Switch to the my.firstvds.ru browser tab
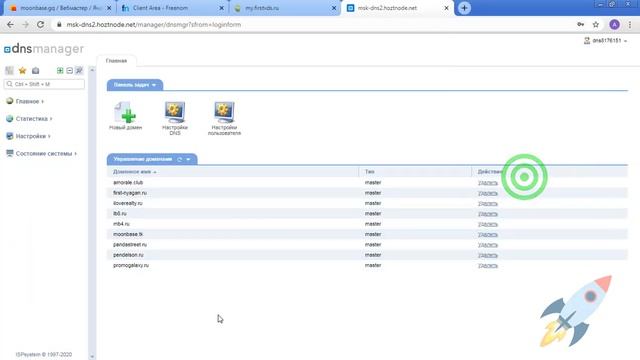Image resolution: width=640 pixels, height=360 pixels. (x=284, y=8)
